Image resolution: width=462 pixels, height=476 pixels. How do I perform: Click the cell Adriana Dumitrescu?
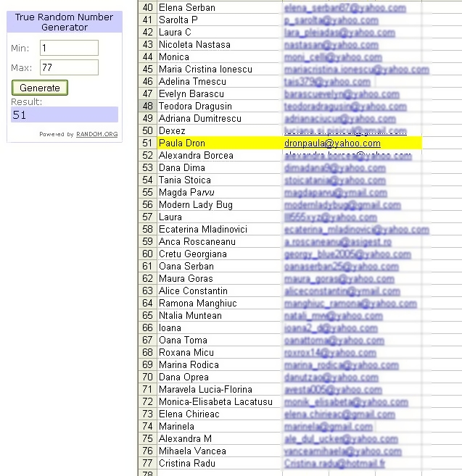coord(220,118)
